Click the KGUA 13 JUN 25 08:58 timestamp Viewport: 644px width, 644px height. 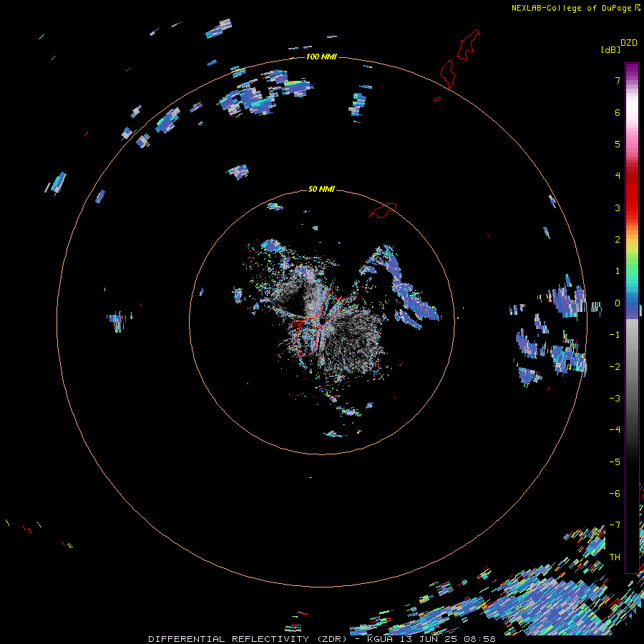coord(431,639)
